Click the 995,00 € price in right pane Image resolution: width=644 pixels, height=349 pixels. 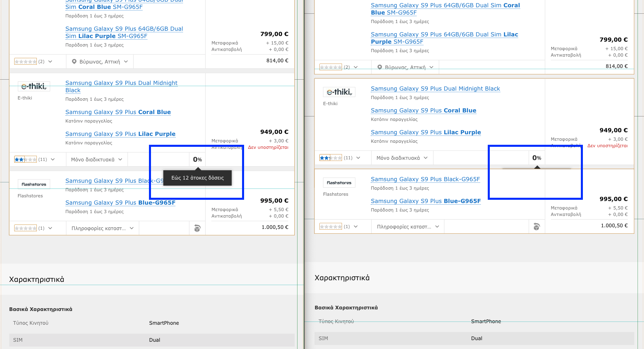614,199
